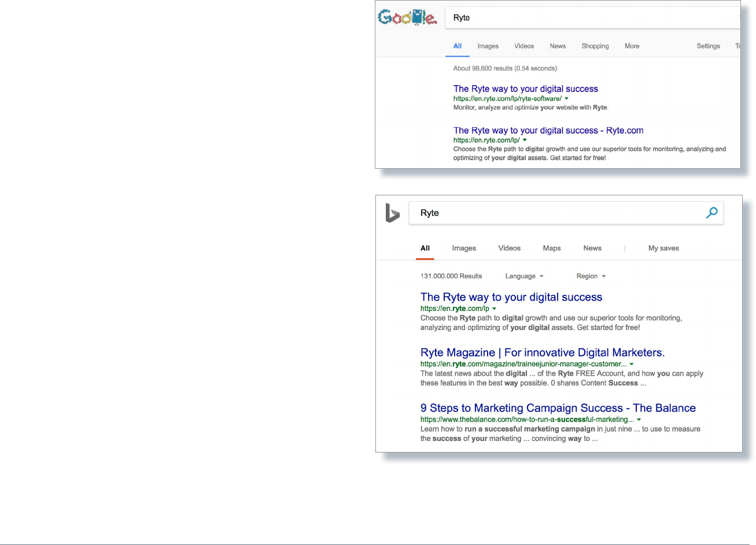Expand arrow beside en.ryte.com/lp/ URL in Google

coord(525,140)
